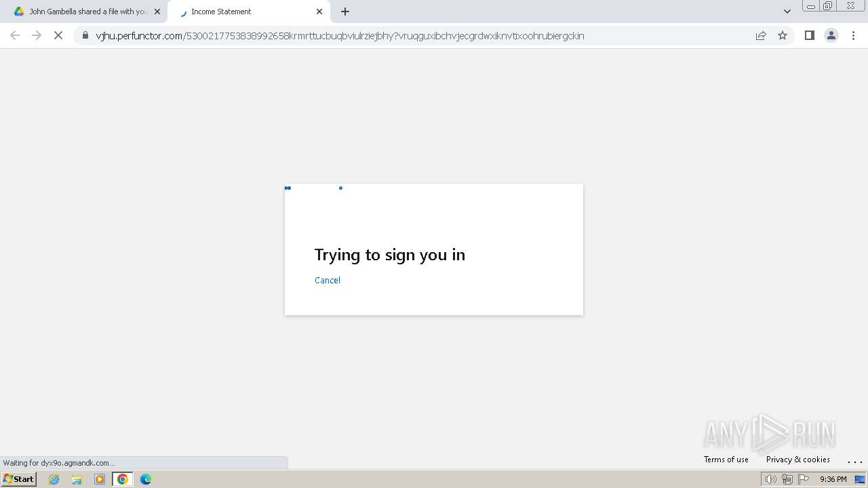Go forward to next page
This screenshot has height=488, width=868.
[x=37, y=35]
